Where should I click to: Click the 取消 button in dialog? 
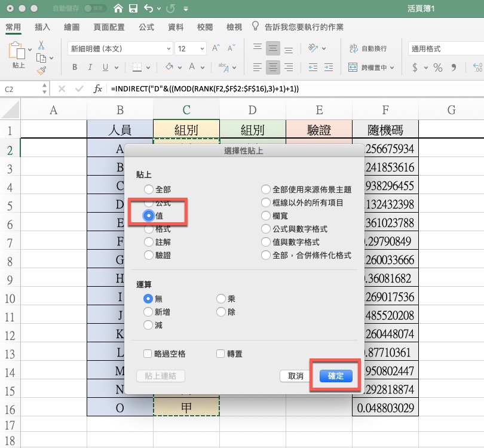pyautogui.click(x=295, y=376)
